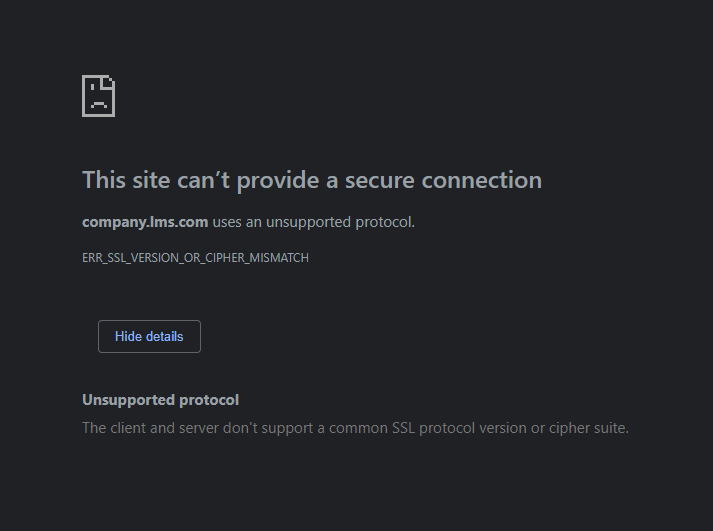Collapse details with Hide details button
The width and height of the screenshot is (713, 531).
(149, 336)
